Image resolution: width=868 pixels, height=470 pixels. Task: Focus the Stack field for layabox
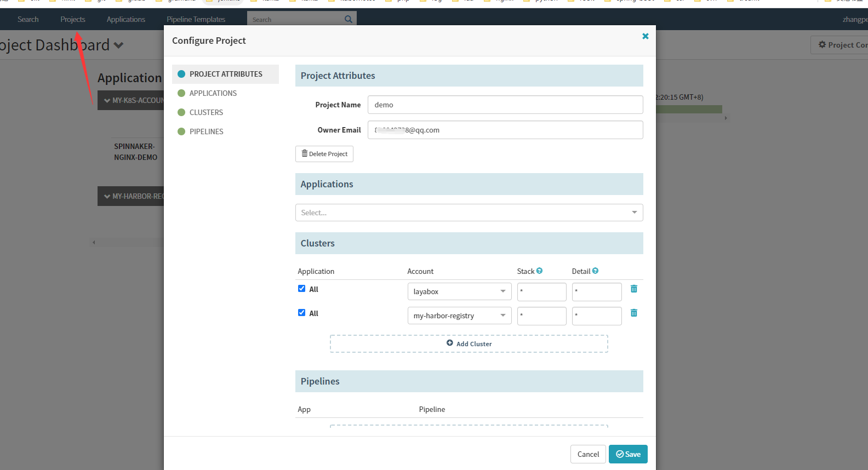click(x=542, y=291)
